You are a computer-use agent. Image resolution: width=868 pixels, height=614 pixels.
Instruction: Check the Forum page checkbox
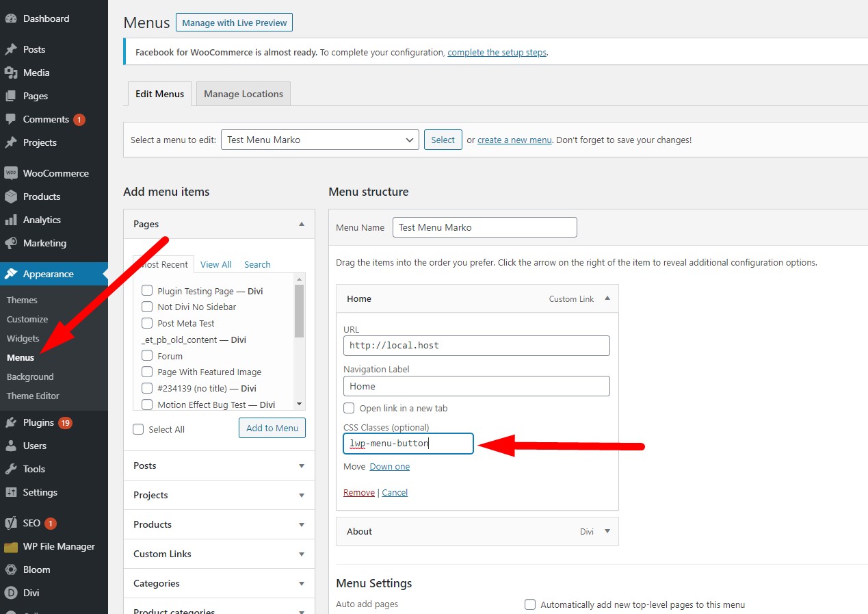(147, 356)
